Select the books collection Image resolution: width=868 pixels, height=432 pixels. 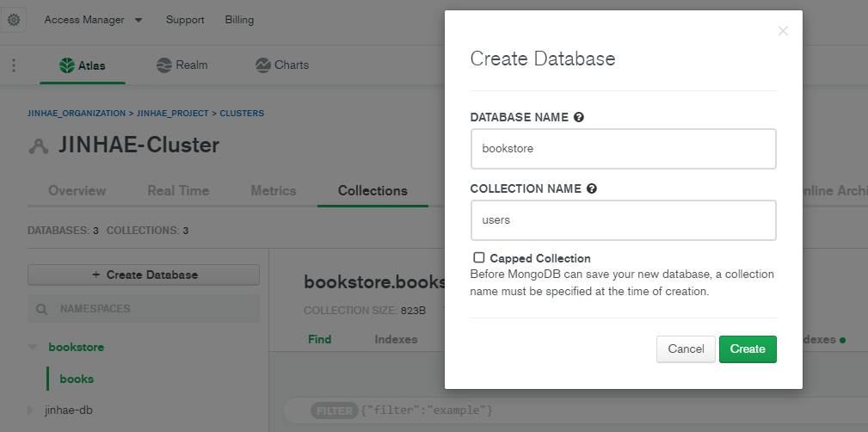tap(77, 379)
